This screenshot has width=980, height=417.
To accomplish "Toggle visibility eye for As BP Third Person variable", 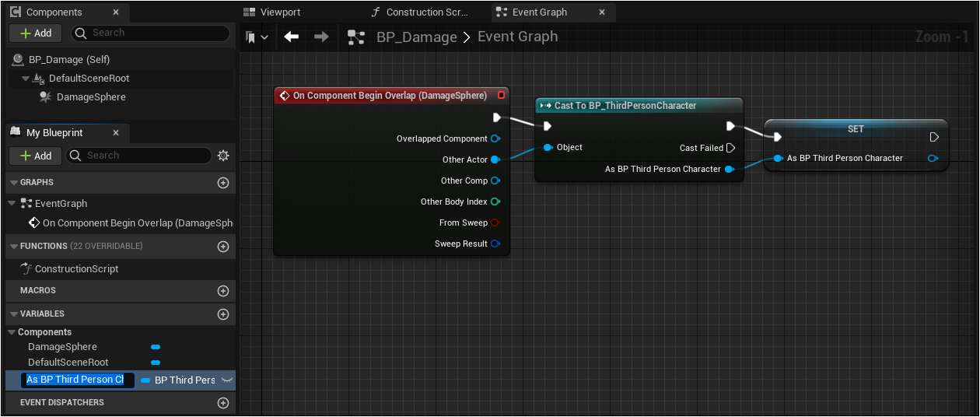I will pos(227,380).
